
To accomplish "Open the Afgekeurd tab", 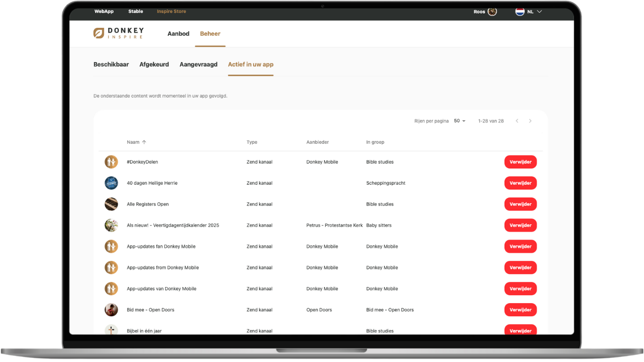I will coord(154,65).
